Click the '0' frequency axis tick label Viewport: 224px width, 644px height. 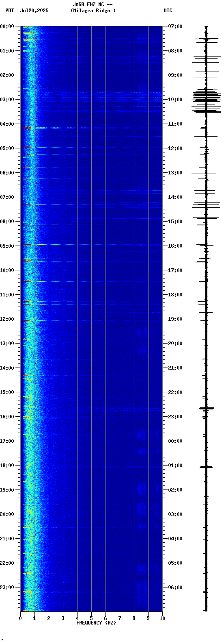tap(20, 618)
